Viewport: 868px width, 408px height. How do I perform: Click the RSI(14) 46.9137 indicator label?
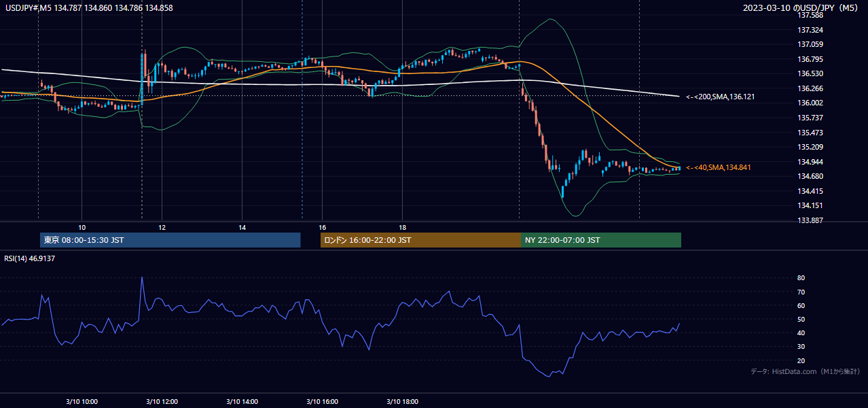[x=31, y=258]
